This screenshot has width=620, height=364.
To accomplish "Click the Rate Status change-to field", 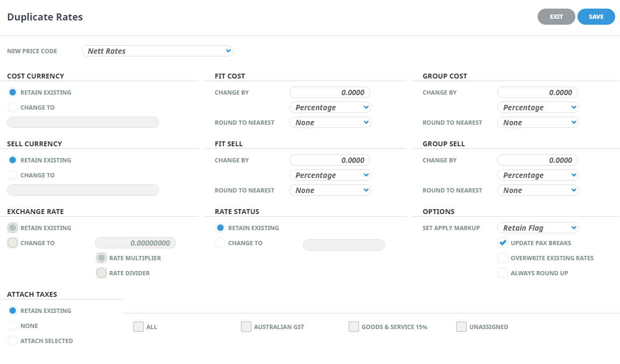I will tap(343, 245).
